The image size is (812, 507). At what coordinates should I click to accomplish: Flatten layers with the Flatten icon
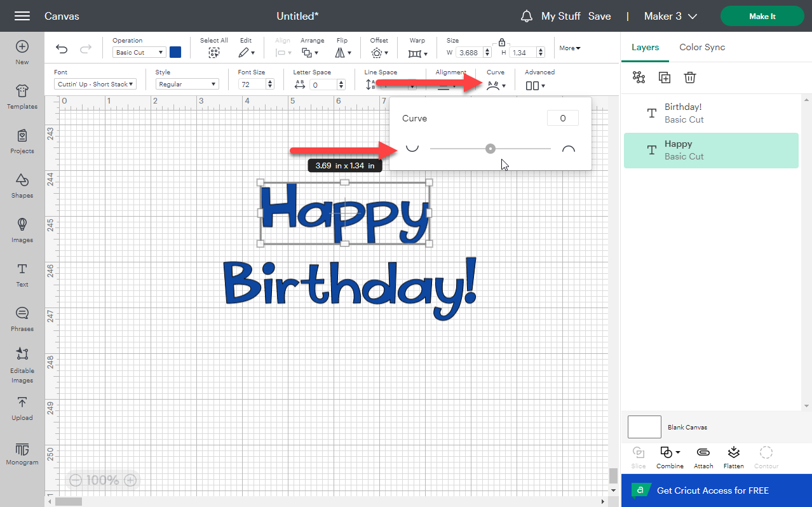733,456
